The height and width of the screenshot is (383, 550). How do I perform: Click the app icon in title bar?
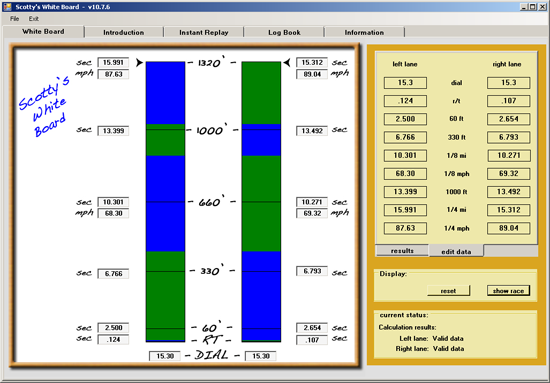pos(7,7)
